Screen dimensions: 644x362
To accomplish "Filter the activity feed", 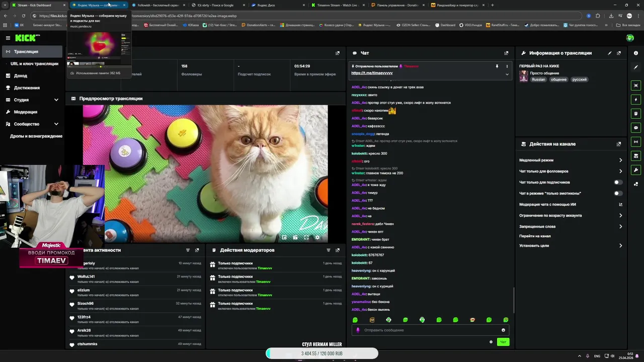I will (188, 250).
